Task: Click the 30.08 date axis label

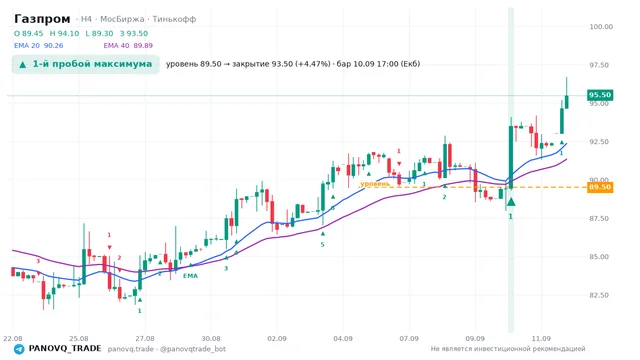Action: [x=211, y=339]
